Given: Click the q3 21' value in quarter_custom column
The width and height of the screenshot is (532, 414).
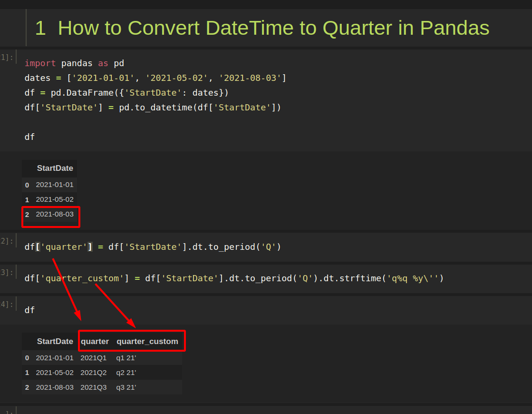Looking at the screenshot, I should [126, 387].
